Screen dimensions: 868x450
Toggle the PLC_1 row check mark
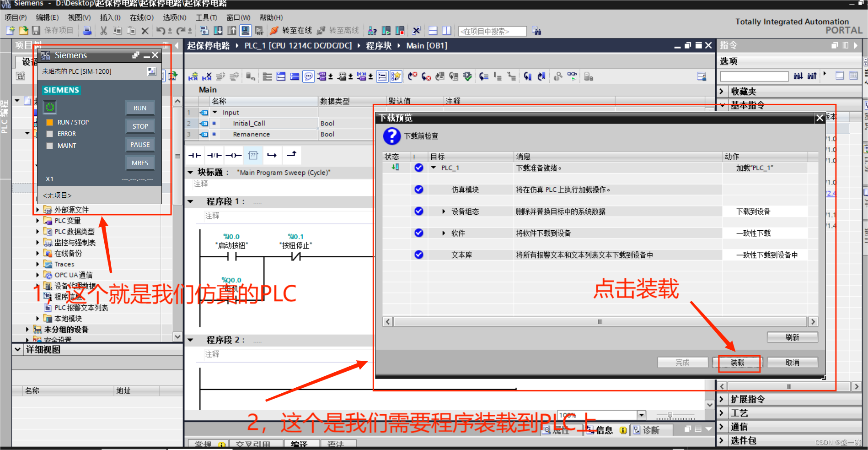coord(418,168)
